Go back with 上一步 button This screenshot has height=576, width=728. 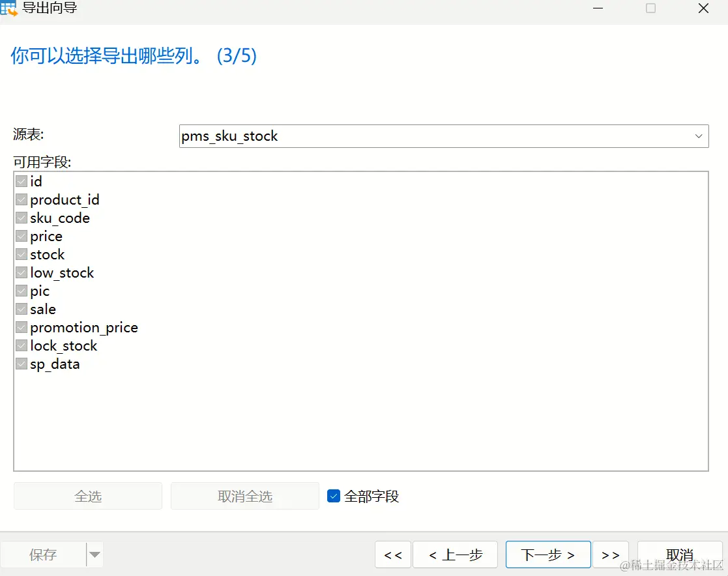pyautogui.click(x=455, y=554)
